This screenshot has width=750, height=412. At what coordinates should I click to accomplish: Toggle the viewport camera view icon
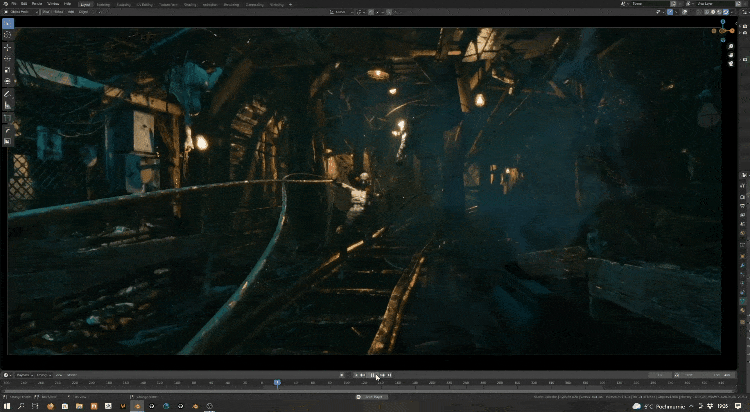point(730,63)
